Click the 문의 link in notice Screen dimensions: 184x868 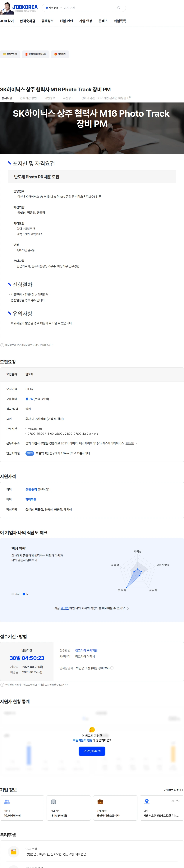tap(42, 345)
